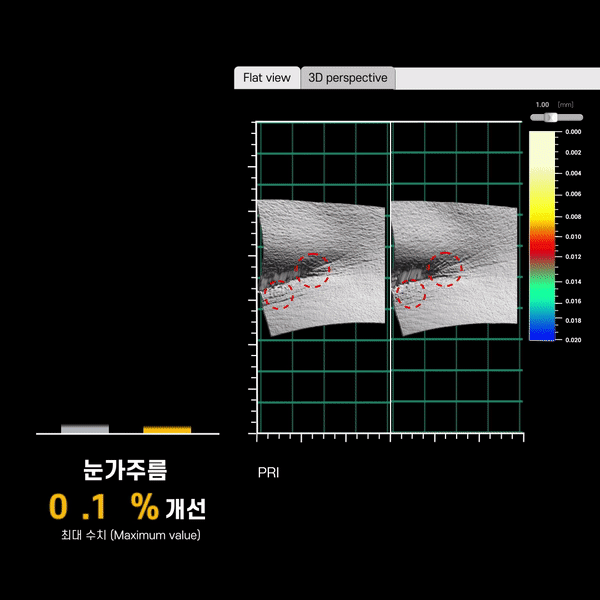Select the left skin surface scan
Screen dimensions: 600x600
321,265
